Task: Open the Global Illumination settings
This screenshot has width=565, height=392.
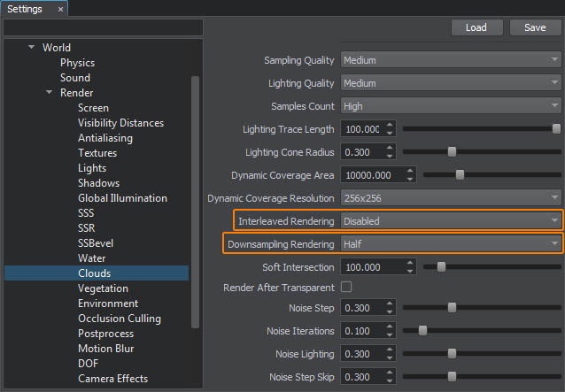Action: coord(122,198)
